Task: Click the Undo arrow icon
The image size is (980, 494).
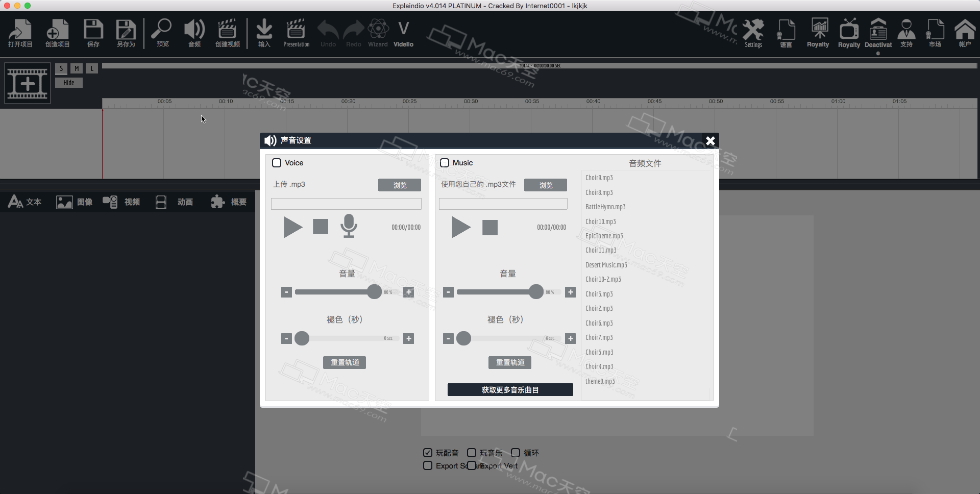Action: point(328,33)
